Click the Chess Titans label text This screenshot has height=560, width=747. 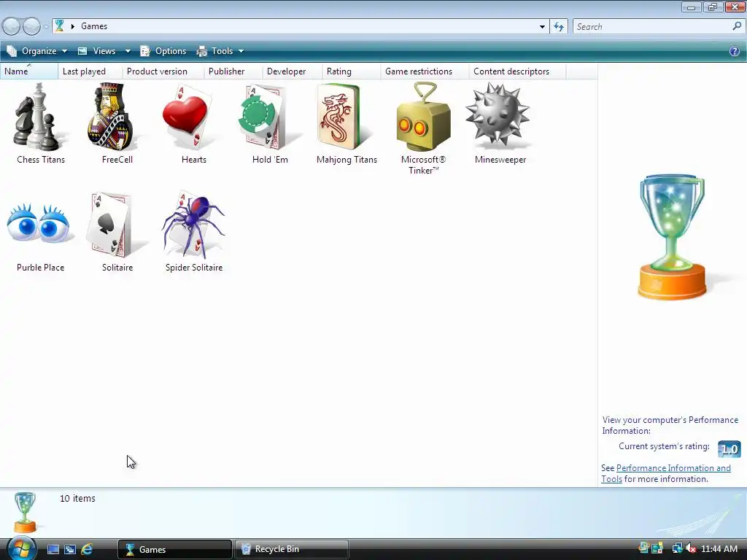pos(41,160)
